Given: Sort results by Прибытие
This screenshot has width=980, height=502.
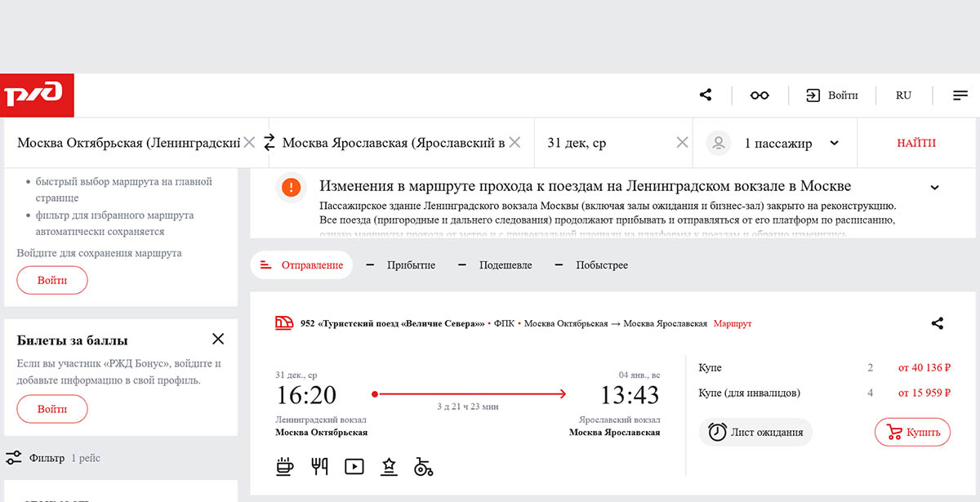Looking at the screenshot, I should pos(410,265).
